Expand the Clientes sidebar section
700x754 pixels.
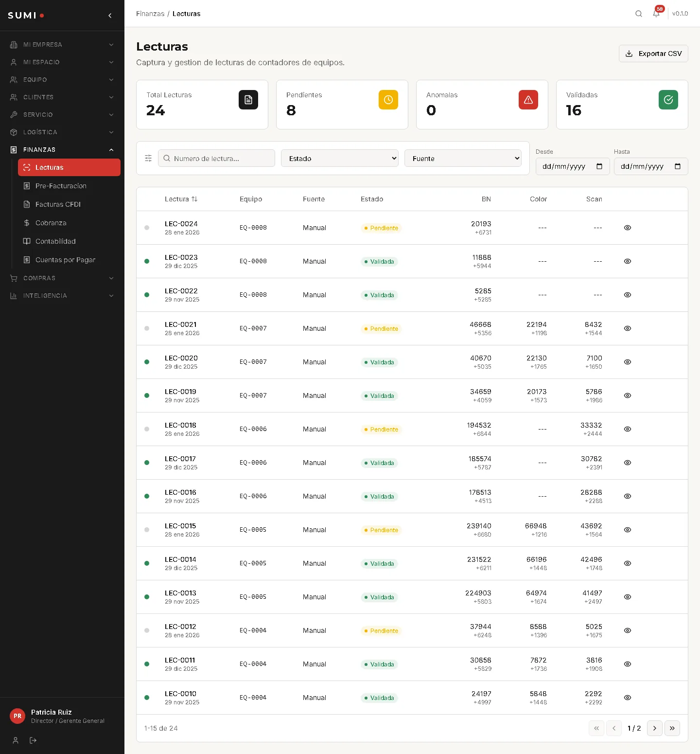62,97
